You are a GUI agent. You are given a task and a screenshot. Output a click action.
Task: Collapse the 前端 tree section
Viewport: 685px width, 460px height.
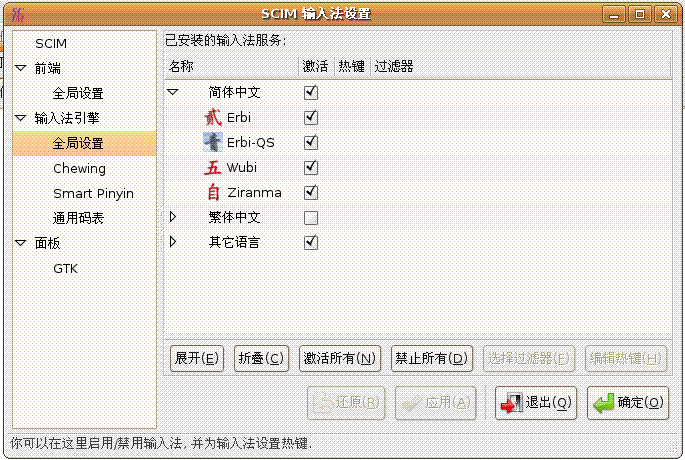(x=21, y=68)
